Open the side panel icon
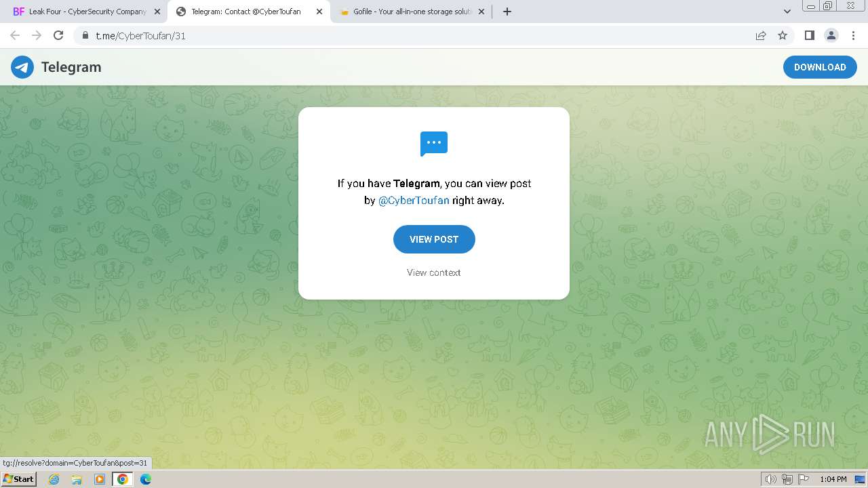The width and height of the screenshot is (868, 488). [x=809, y=35]
